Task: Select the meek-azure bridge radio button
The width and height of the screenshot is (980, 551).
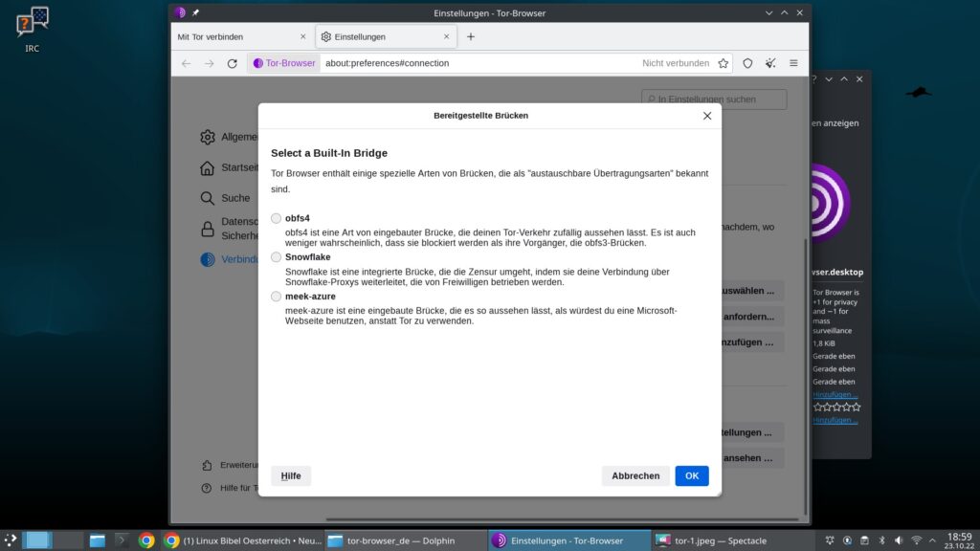Action: coord(276,297)
